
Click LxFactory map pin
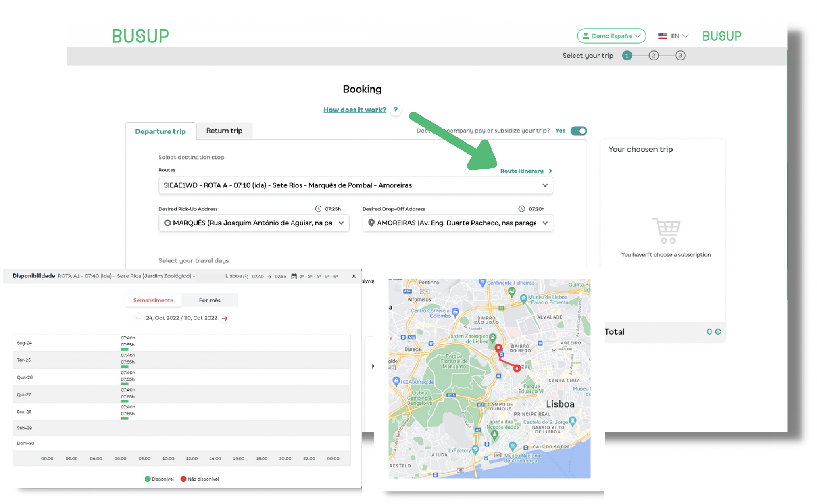coord(475,449)
